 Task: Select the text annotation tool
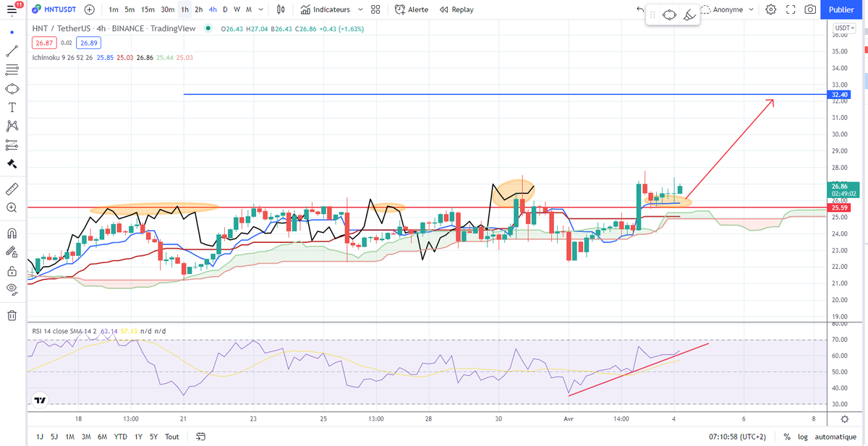[x=12, y=107]
